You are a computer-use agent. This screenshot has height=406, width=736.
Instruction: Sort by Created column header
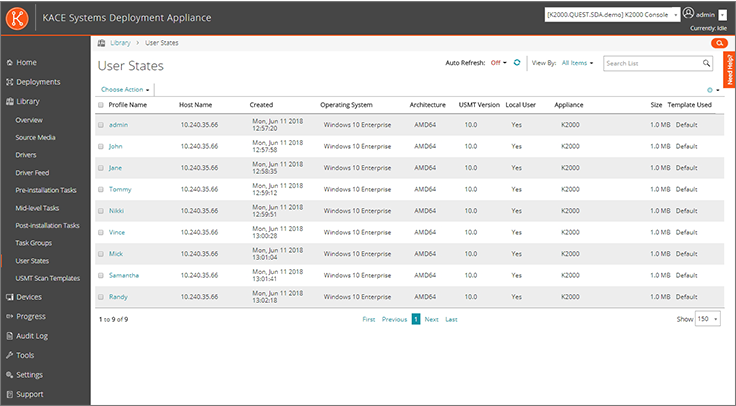pyautogui.click(x=261, y=105)
